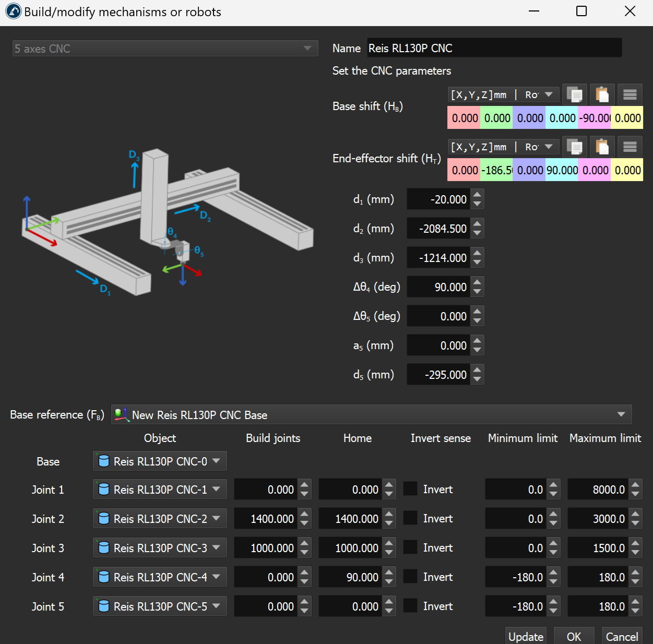Check the Invert box for Joint 5
The image size is (653, 644).
(410, 606)
